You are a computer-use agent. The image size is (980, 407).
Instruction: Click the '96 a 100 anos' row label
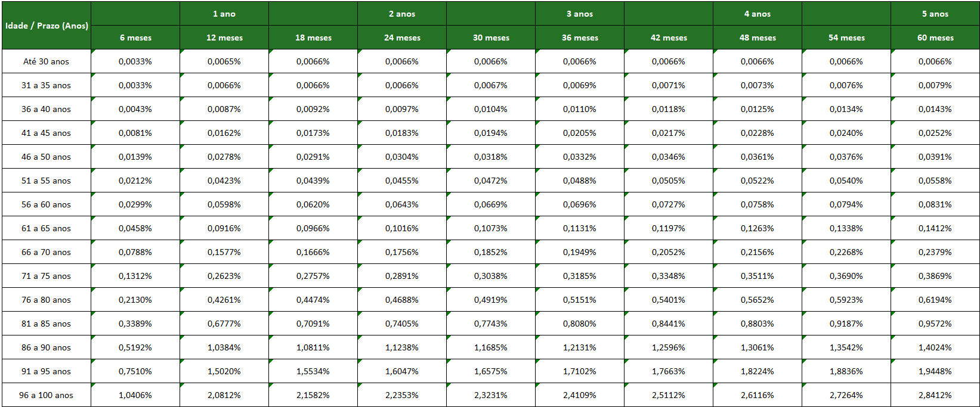pyautogui.click(x=47, y=395)
